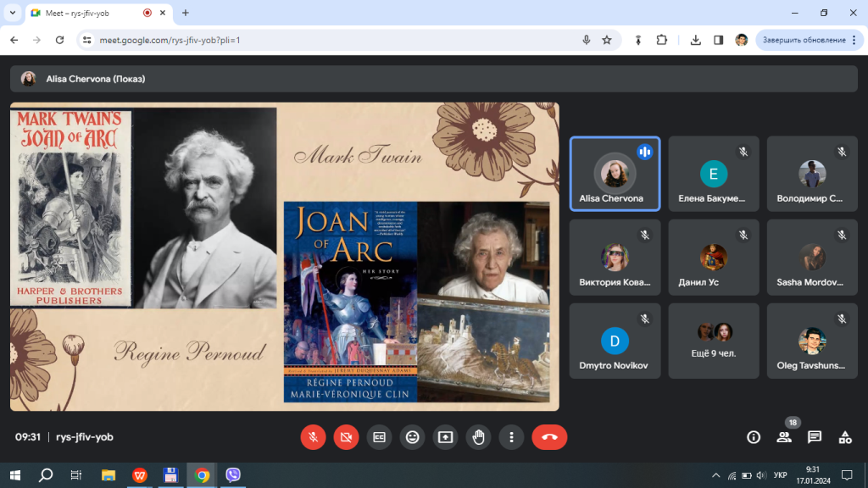Open the three-dot more options menu in Meet
This screenshot has width=868, height=488.
pos(511,437)
